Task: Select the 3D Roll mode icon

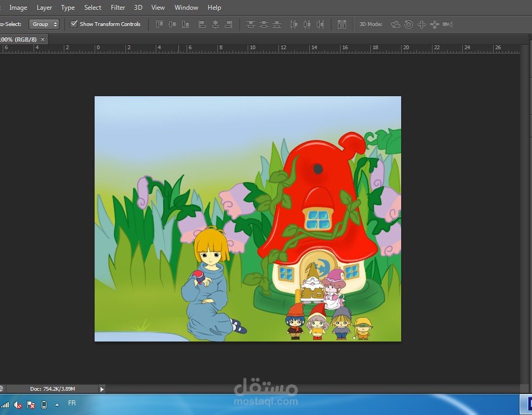Action: (409, 24)
